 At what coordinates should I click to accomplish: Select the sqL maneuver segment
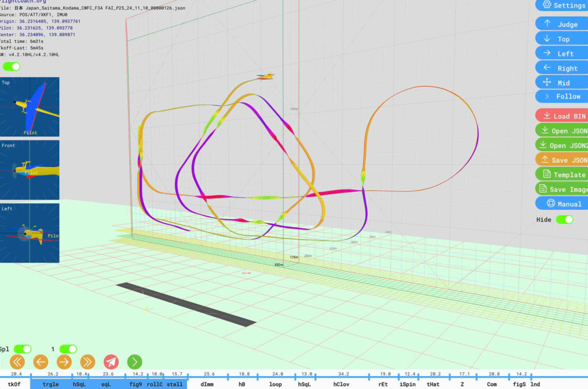click(x=106, y=384)
